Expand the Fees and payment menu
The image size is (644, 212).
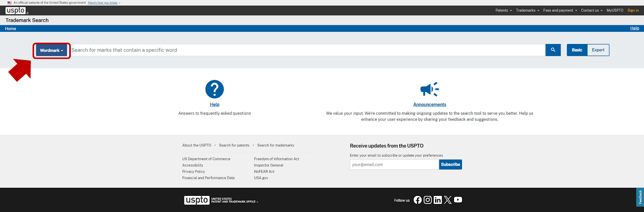(560, 10)
